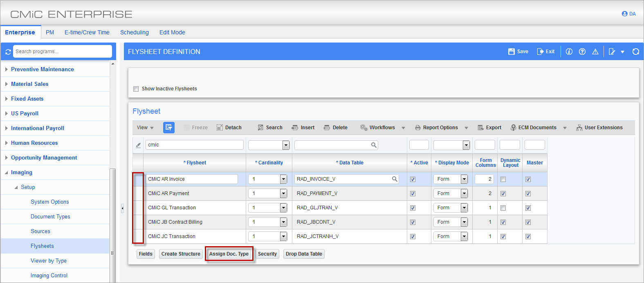The image size is (644, 283).
Task: Click the Create Structure button
Action: pyautogui.click(x=181, y=254)
